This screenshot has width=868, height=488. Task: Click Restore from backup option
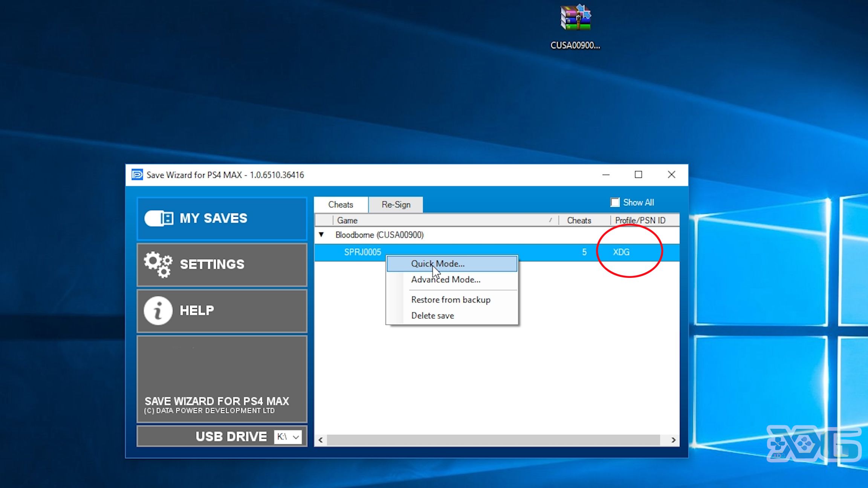click(x=451, y=299)
